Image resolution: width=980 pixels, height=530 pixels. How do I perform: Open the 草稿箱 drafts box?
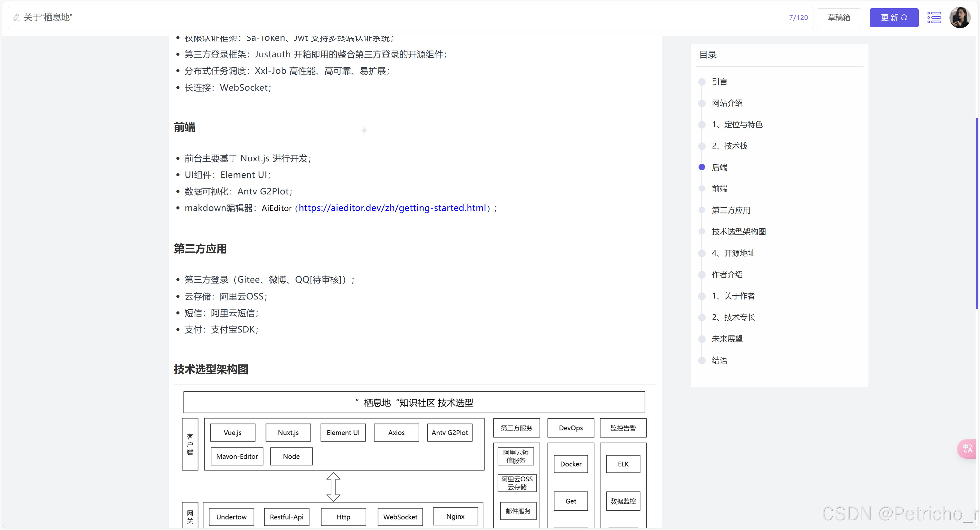(839, 17)
